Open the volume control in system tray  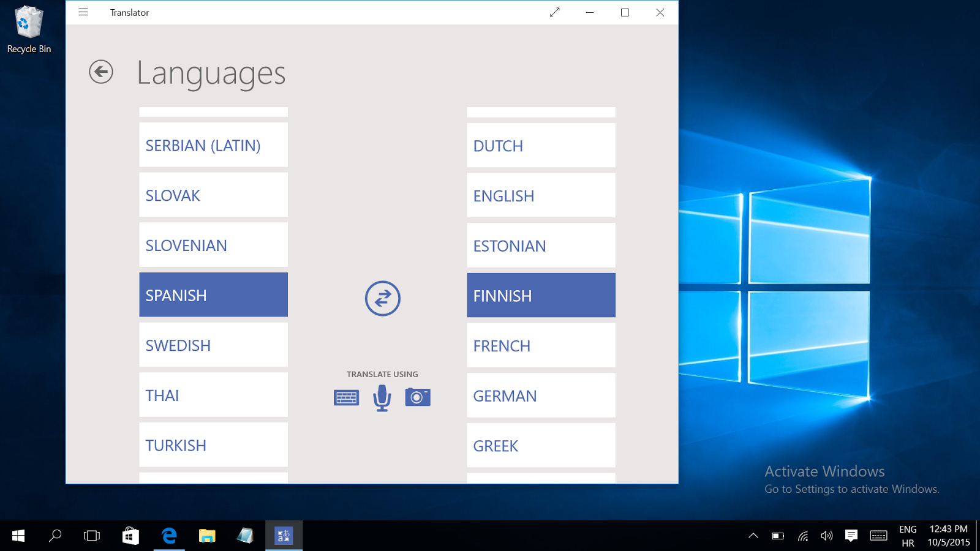coord(827,536)
